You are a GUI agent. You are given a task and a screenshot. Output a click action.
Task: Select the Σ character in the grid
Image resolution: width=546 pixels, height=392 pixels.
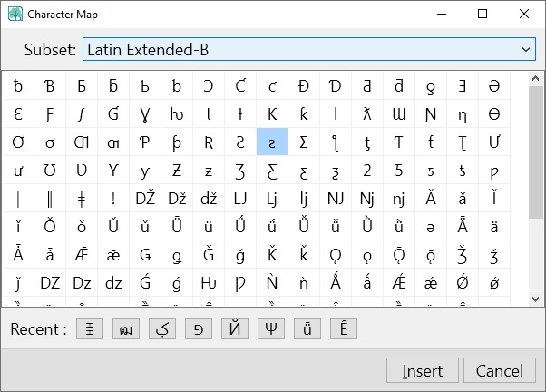(304, 142)
